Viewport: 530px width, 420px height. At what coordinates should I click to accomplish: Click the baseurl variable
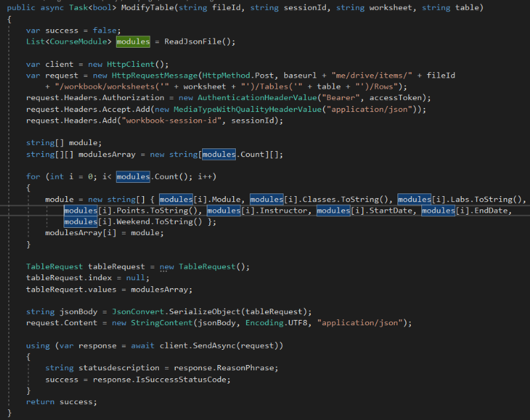pyautogui.click(x=300, y=76)
